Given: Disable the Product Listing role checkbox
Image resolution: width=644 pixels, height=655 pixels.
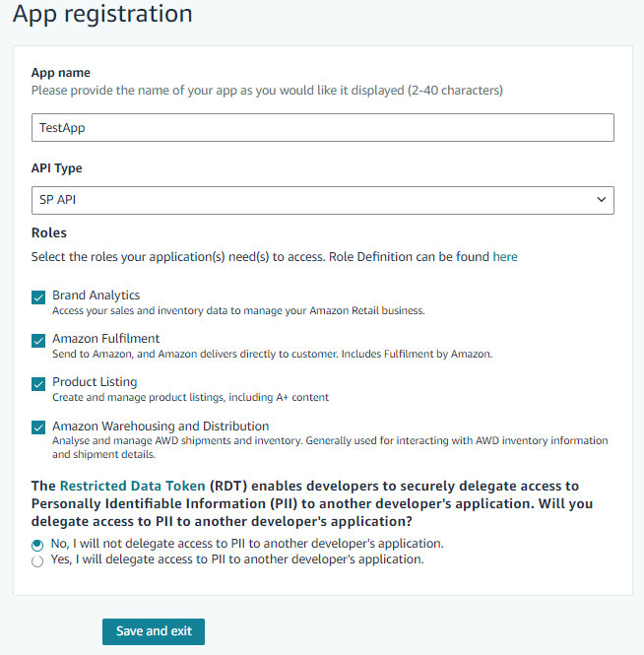Looking at the screenshot, I should 38,383.
